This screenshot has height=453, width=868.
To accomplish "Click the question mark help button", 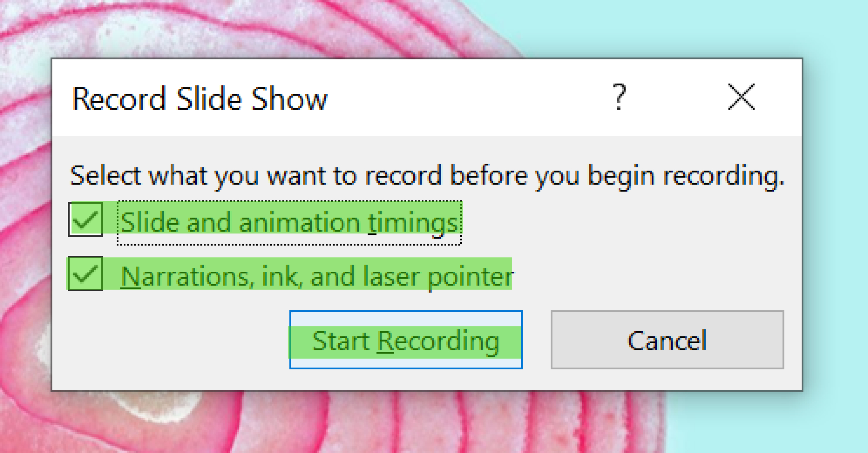I will pyautogui.click(x=619, y=97).
